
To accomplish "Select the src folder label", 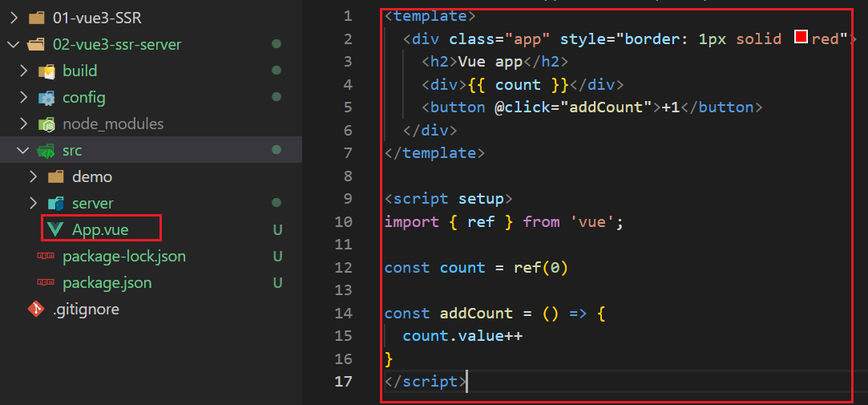I will coord(72,151).
